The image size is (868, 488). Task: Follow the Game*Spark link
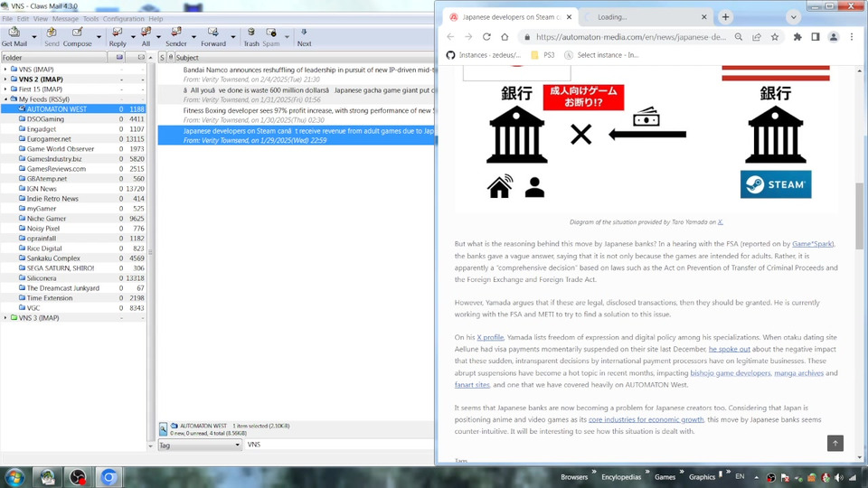pos(812,244)
